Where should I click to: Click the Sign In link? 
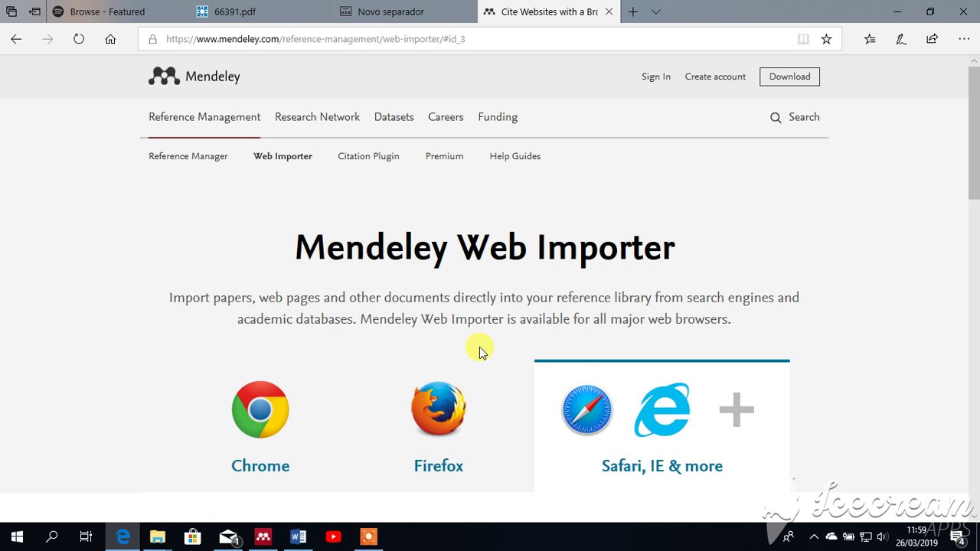click(x=656, y=77)
